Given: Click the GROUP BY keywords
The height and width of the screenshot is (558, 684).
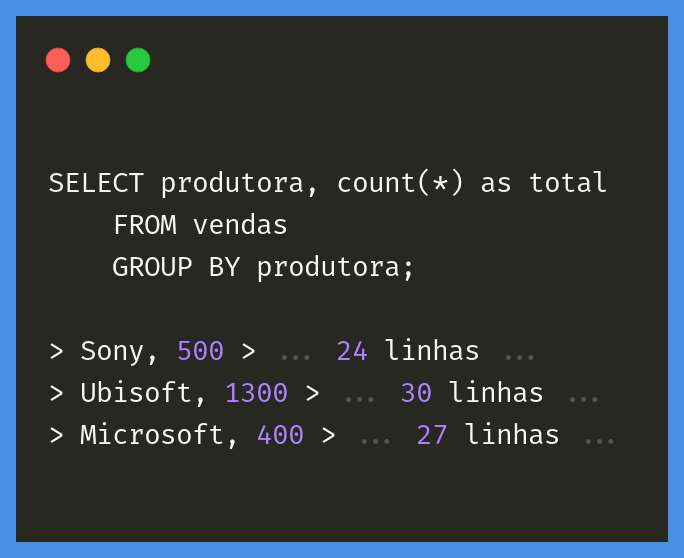Looking at the screenshot, I should [x=176, y=267].
